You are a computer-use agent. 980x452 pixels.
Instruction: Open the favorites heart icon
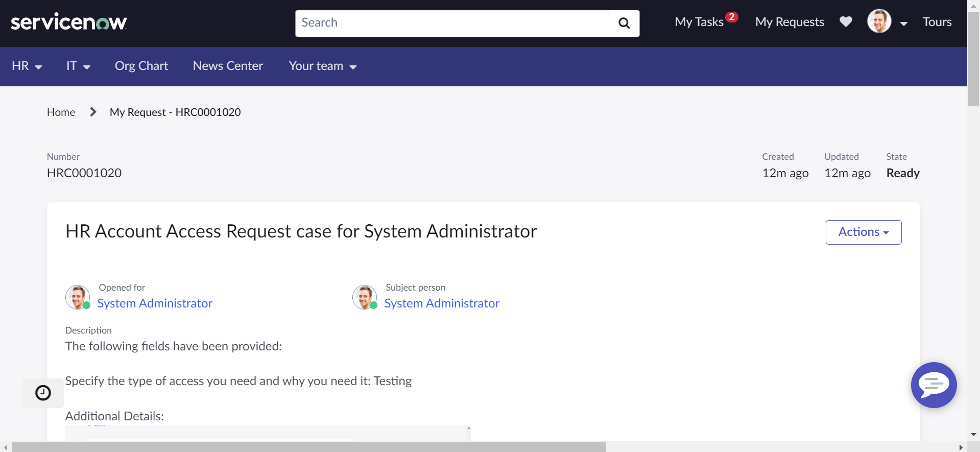point(846,22)
